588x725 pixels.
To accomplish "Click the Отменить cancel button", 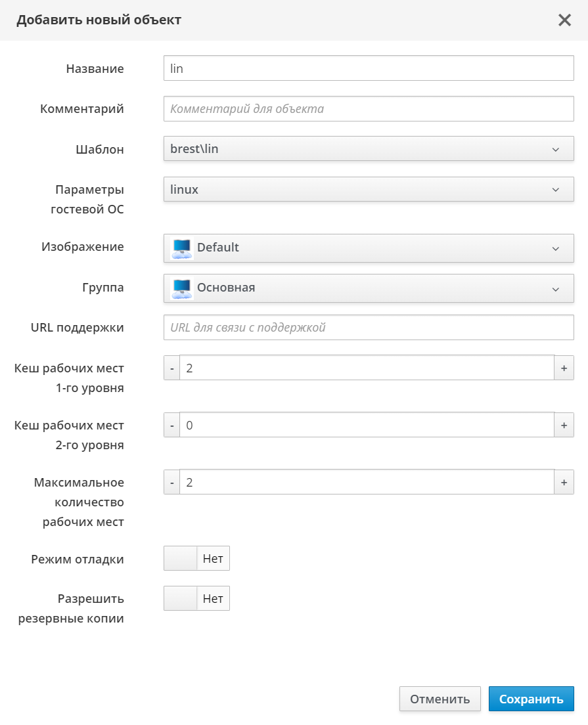I will [x=440, y=699].
